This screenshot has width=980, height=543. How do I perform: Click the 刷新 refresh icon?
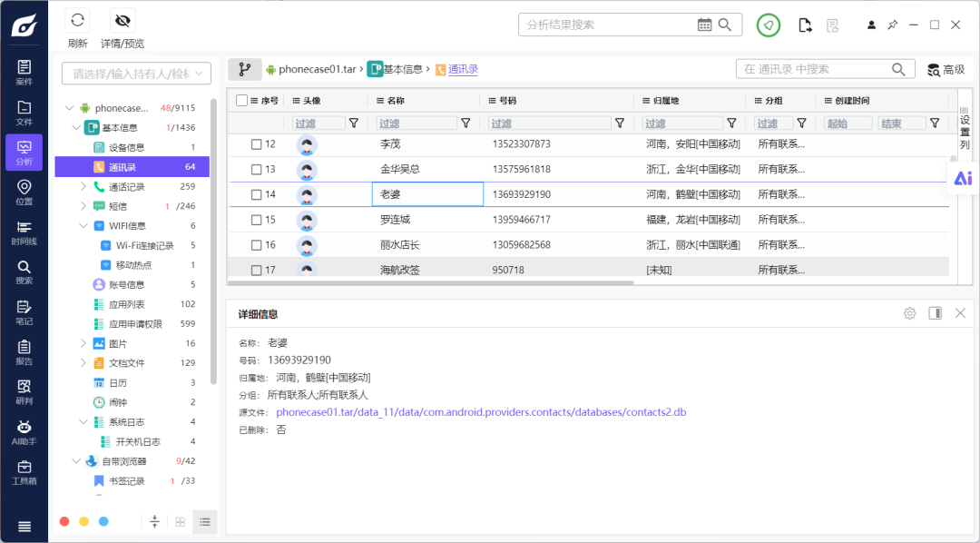77,21
